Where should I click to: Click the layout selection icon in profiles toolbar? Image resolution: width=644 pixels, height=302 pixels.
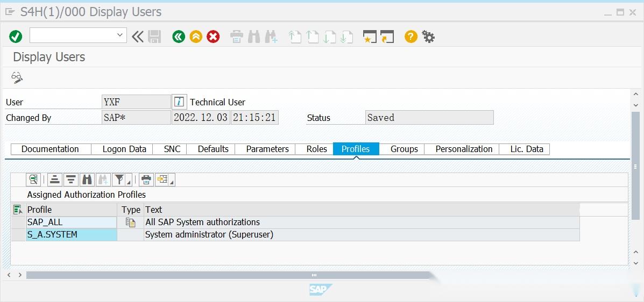[x=162, y=179]
